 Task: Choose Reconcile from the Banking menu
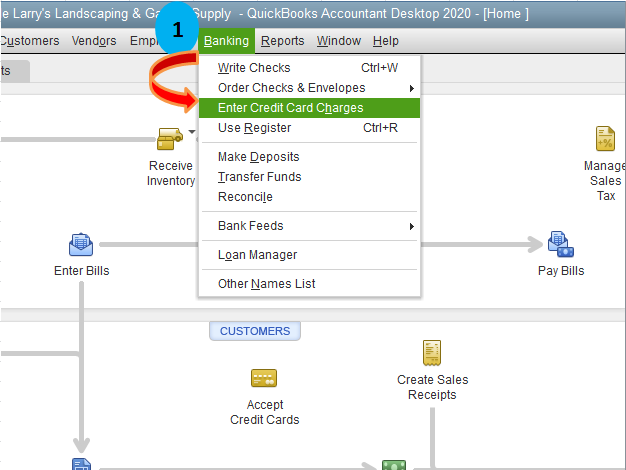tap(309, 197)
